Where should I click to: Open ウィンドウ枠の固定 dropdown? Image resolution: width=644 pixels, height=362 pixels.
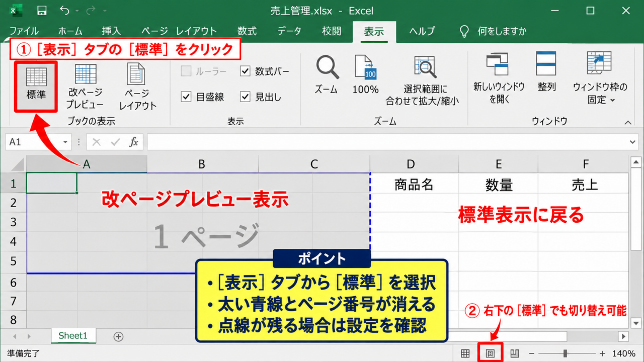coord(600,78)
